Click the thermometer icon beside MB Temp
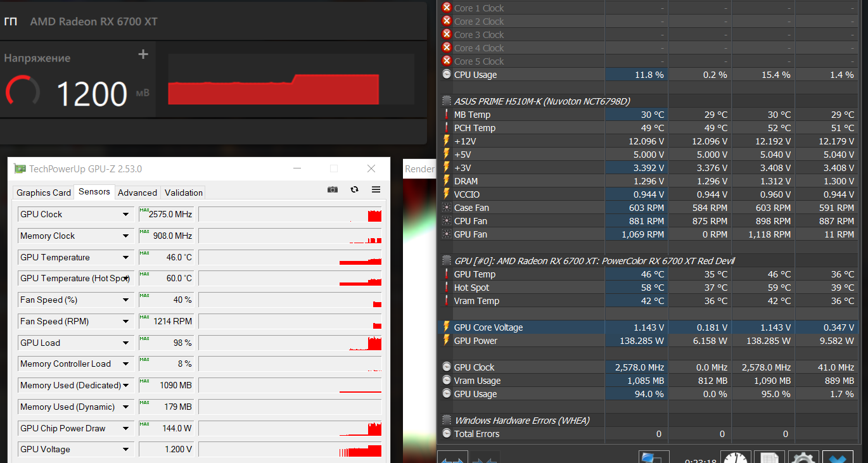The image size is (868, 463). [447, 114]
